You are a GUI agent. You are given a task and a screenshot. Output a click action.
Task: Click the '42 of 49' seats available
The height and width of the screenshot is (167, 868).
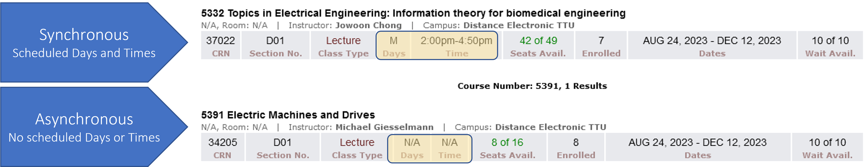538,41
